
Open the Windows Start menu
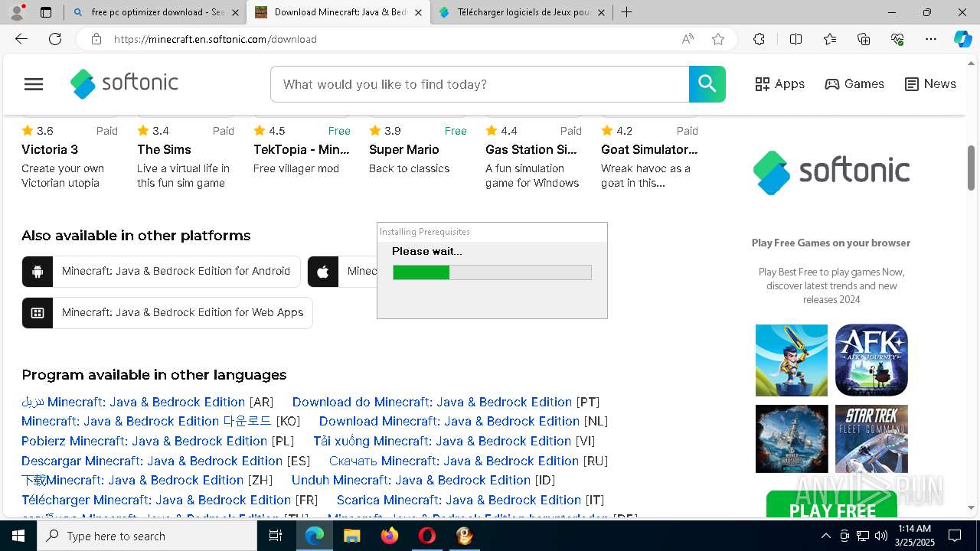[18, 536]
